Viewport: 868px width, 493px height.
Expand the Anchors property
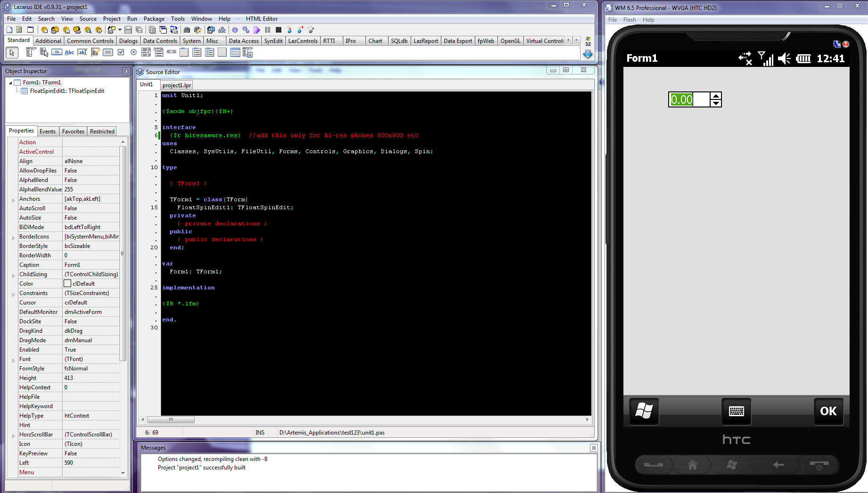[x=13, y=200]
